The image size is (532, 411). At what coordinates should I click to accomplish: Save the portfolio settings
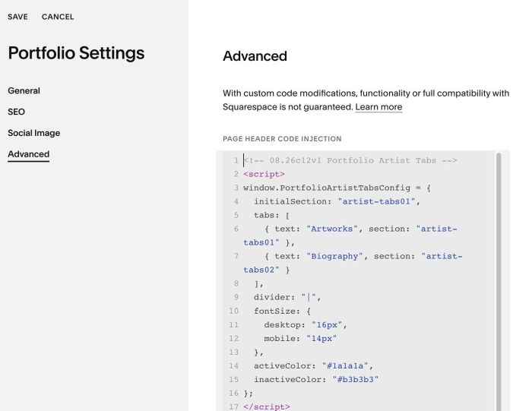pyautogui.click(x=17, y=17)
